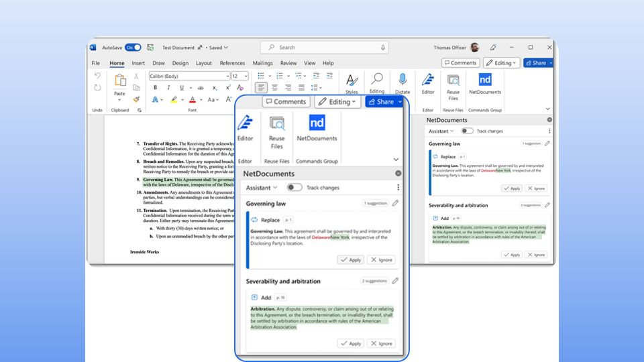The width and height of the screenshot is (644, 362).
Task: Expand the Paste options arrow
Action: pos(119,100)
